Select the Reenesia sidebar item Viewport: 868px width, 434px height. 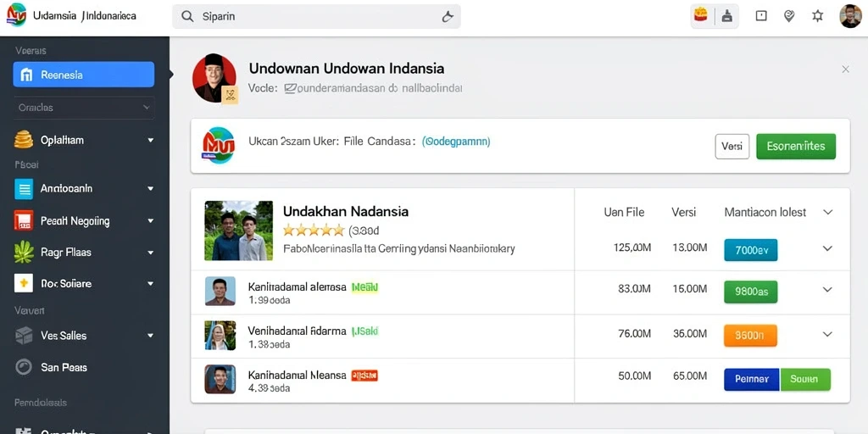(84, 75)
